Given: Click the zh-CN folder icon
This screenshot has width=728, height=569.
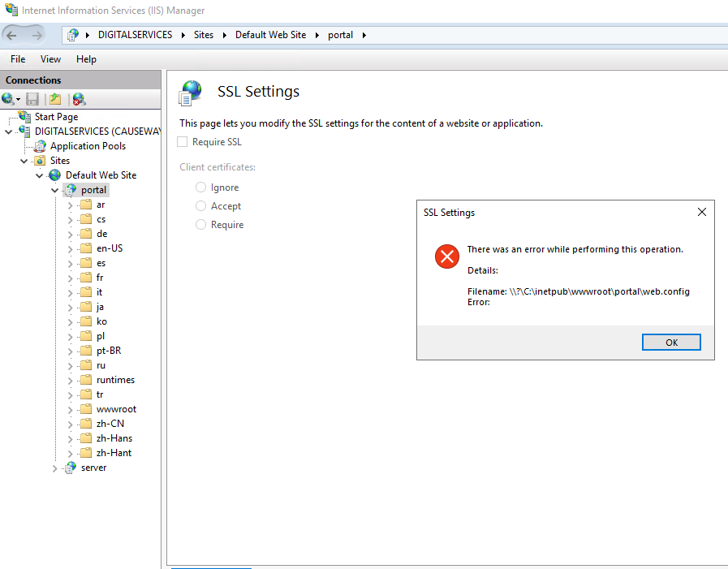Looking at the screenshot, I should point(86,424).
